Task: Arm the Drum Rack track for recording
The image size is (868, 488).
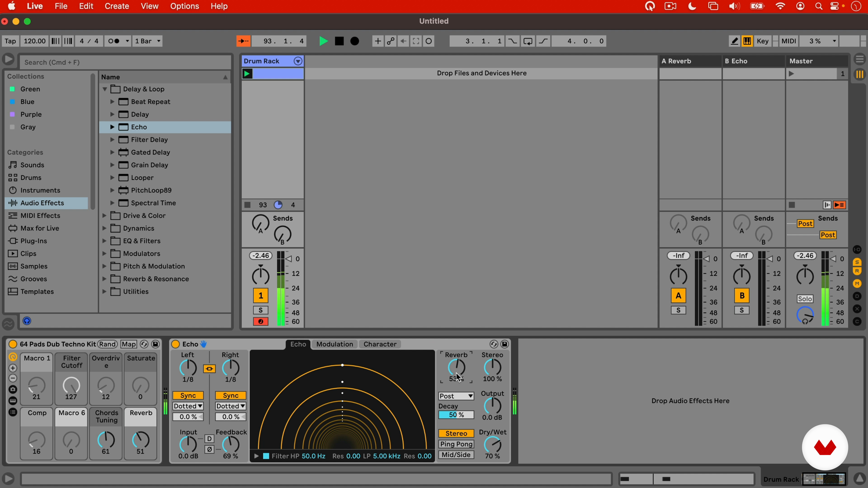Action: point(260,322)
